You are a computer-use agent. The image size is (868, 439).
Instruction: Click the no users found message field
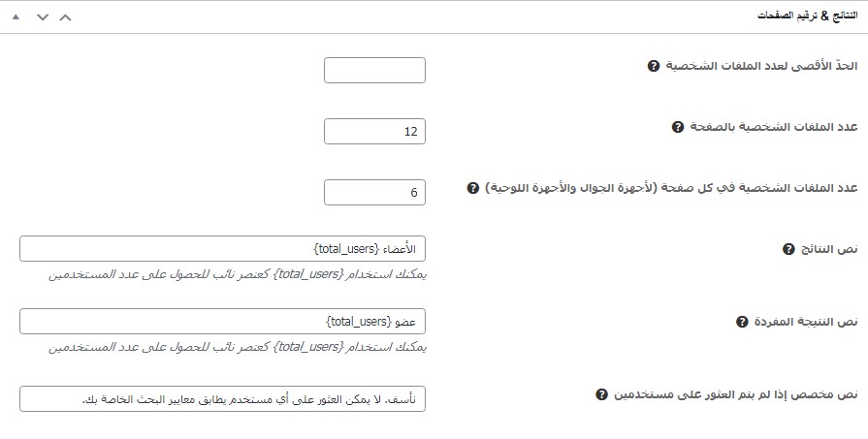click(222, 398)
